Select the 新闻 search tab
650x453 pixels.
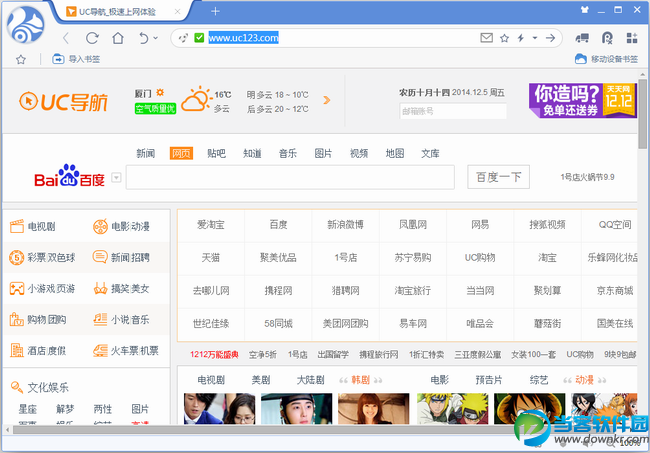click(146, 153)
